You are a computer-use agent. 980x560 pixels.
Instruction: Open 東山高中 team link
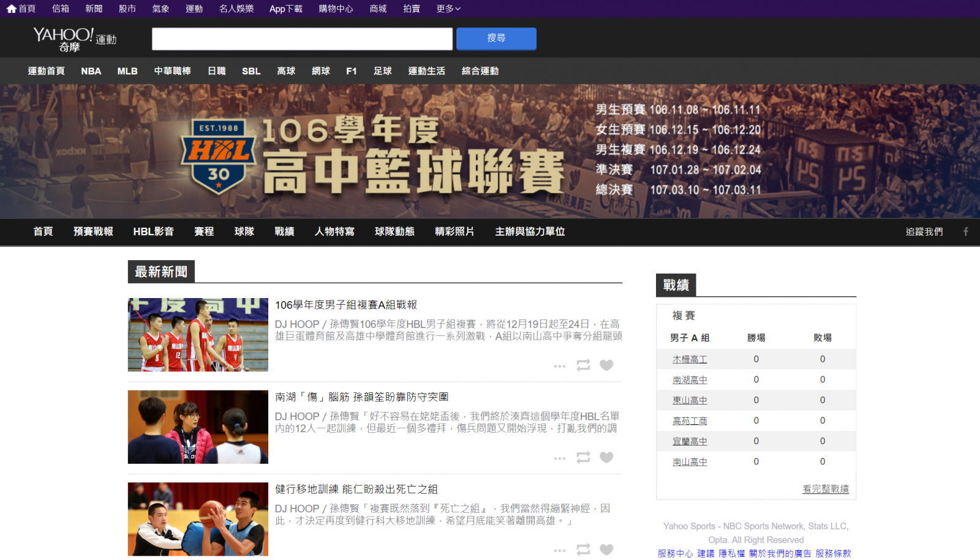coord(690,400)
